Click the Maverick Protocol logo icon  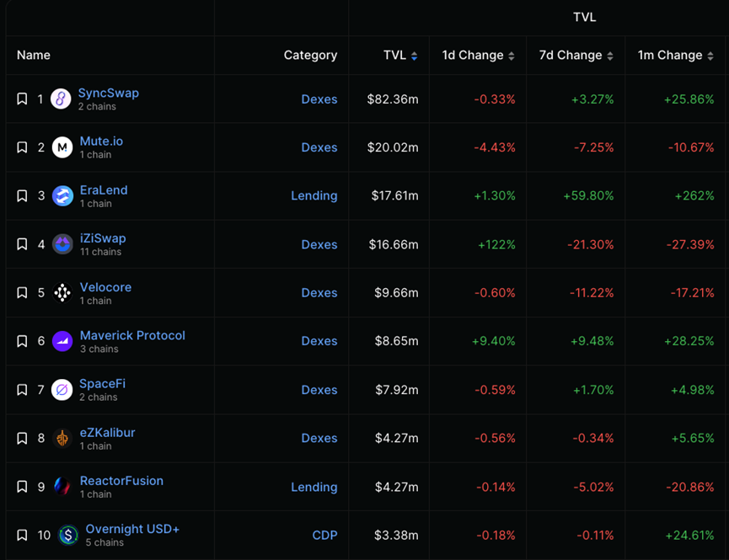(62, 341)
